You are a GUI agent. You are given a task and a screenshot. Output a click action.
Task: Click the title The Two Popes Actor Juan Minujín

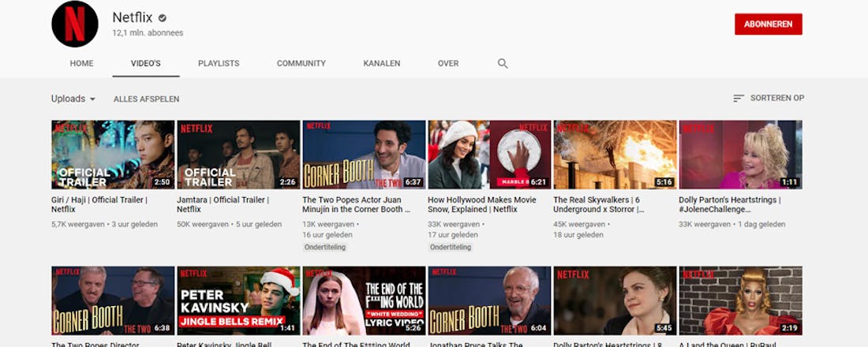[x=357, y=205]
